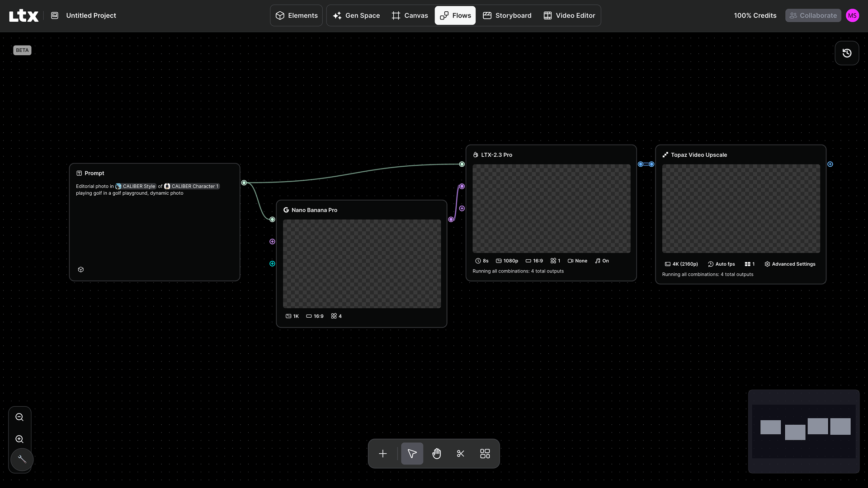Select the LTX-2.3 Pro node title
This screenshot has width=868, height=488.
point(496,155)
